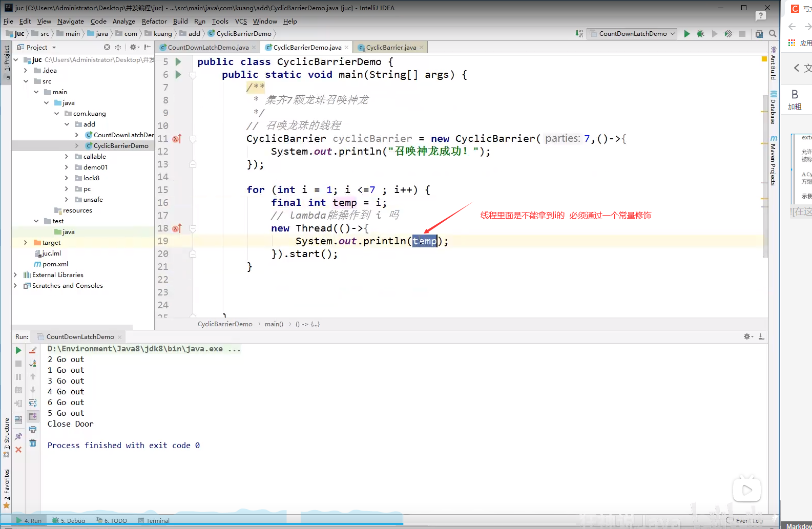
Task: Click restore layout icon in Run panel
Action: tap(18, 420)
